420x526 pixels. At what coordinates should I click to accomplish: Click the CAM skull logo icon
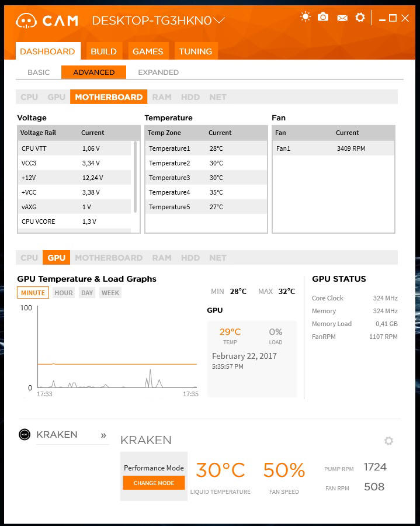click(26, 21)
